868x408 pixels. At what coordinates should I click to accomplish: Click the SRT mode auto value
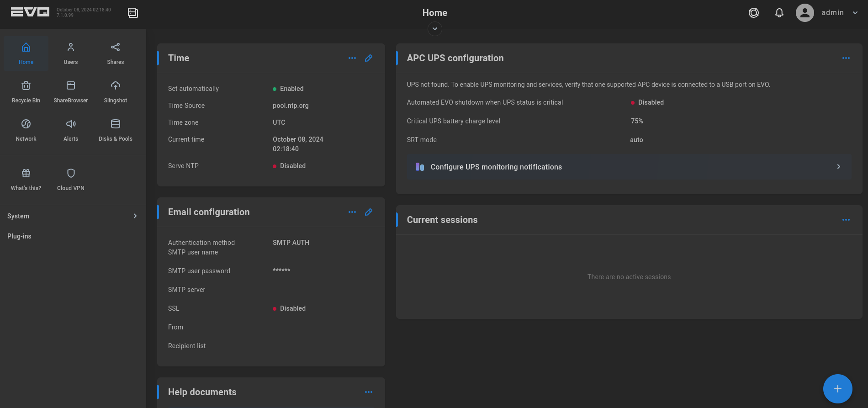coord(636,140)
